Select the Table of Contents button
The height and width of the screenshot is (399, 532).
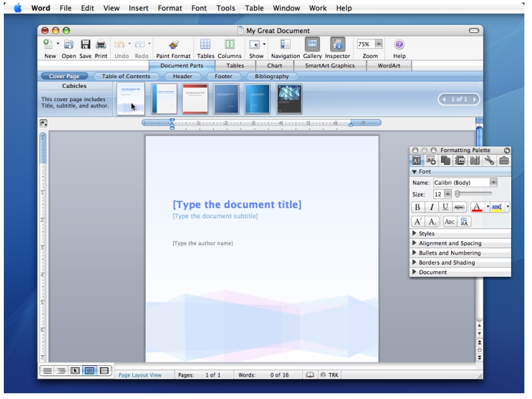126,76
